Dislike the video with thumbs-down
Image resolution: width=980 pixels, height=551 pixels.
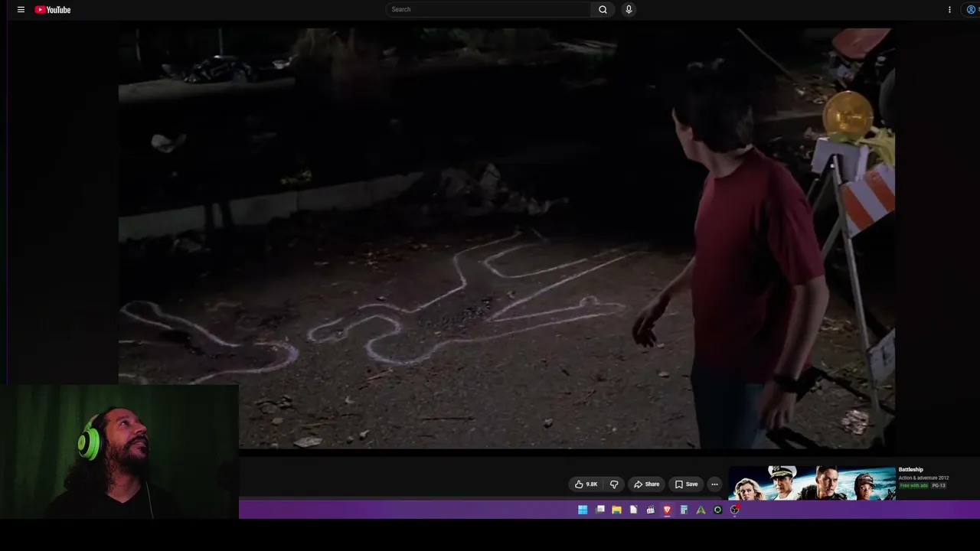tap(614, 484)
